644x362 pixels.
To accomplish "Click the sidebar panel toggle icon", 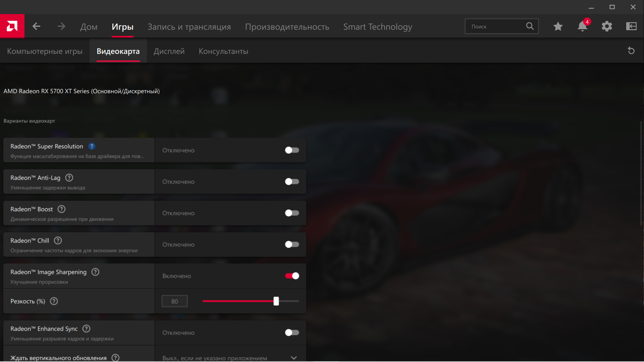I will [x=631, y=26].
